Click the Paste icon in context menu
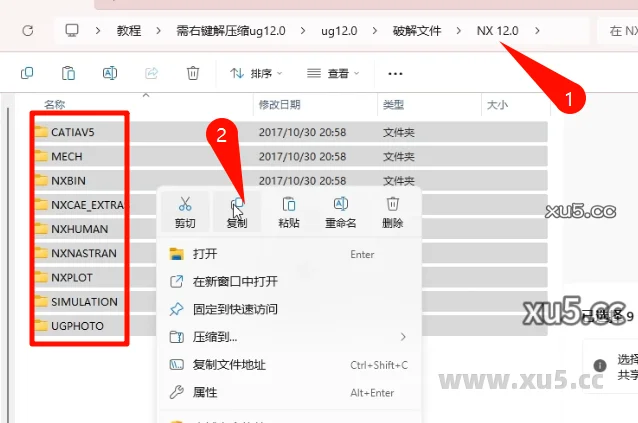The image size is (638, 423). pyautogui.click(x=289, y=204)
